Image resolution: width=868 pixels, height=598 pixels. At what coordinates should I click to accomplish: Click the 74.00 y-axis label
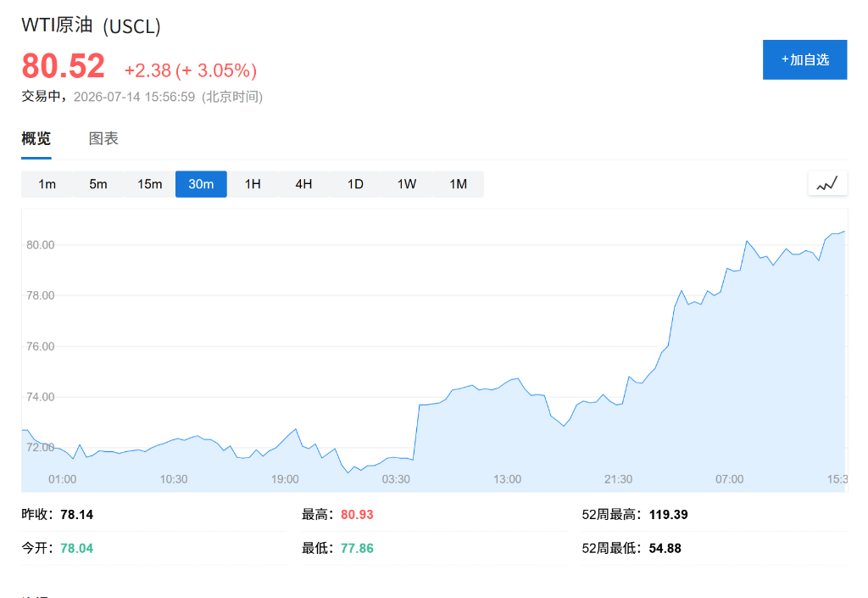pos(41,396)
